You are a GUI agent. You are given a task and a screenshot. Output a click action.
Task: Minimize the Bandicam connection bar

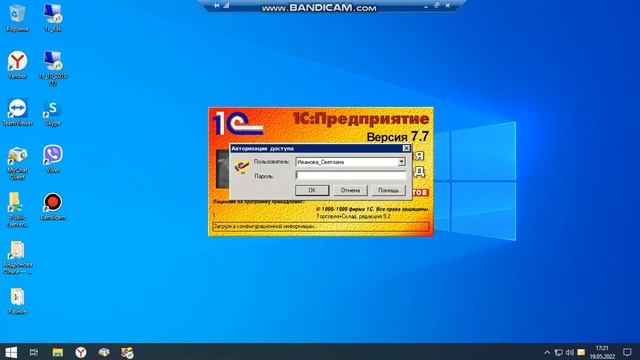click(426, 6)
